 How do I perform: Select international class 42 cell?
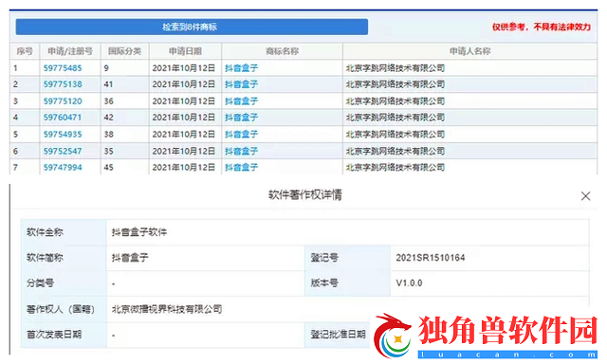pyautogui.click(x=124, y=118)
